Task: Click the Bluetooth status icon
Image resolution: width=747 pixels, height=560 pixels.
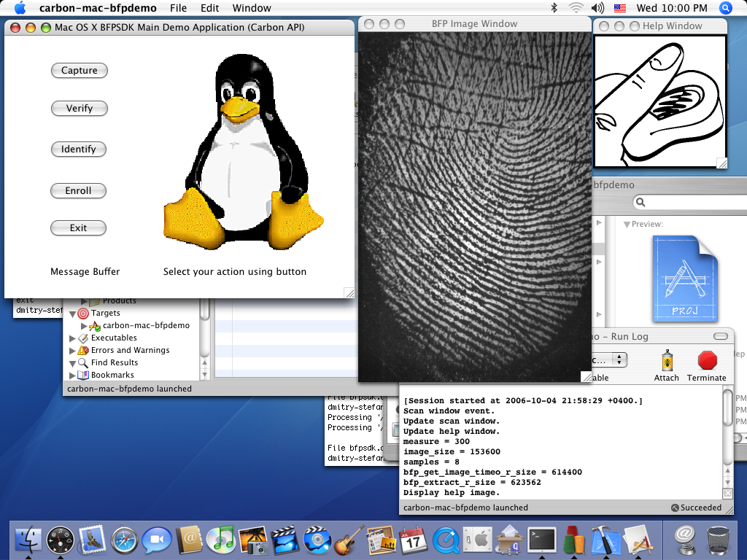Action: tap(554, 8)
